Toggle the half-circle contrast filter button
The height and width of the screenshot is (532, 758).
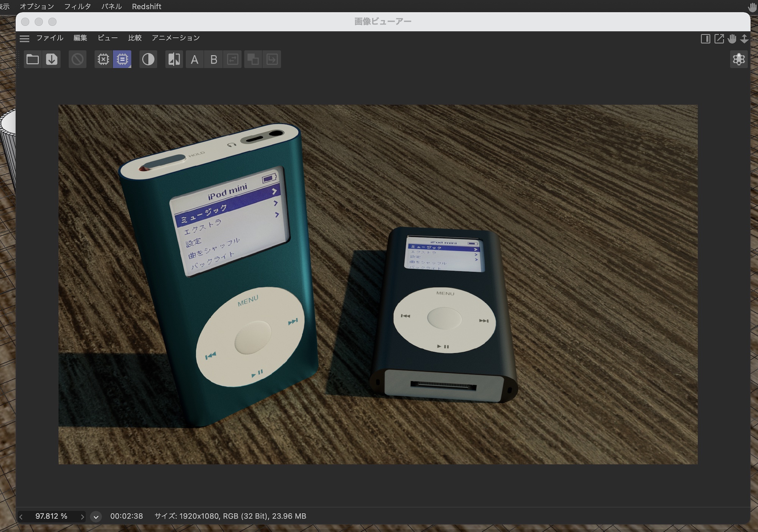point(148,59)
